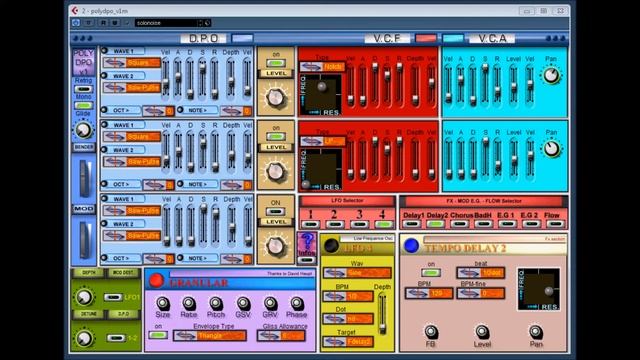Click the Tempo Delay 2 Level knob
The width and height of the screenshot is (640, 360).
coord(482,332)
